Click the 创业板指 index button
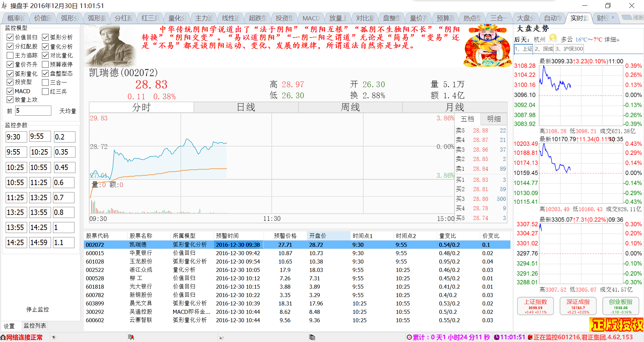 [621, 306]
